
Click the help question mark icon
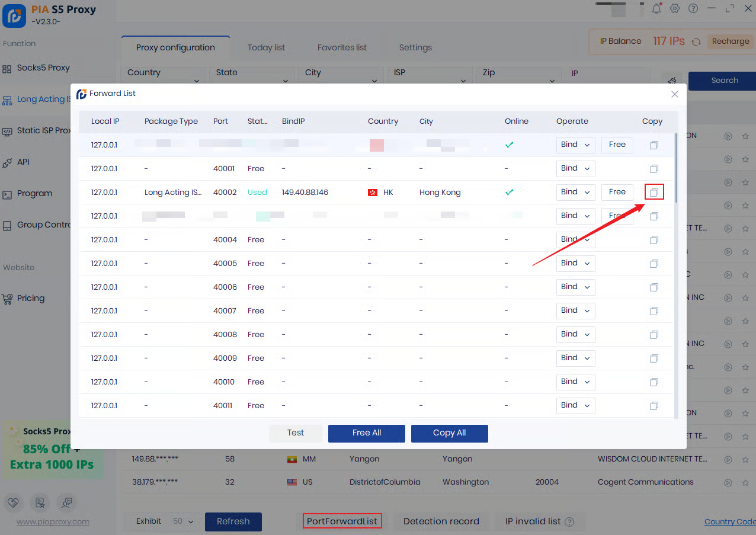point(693,8)
